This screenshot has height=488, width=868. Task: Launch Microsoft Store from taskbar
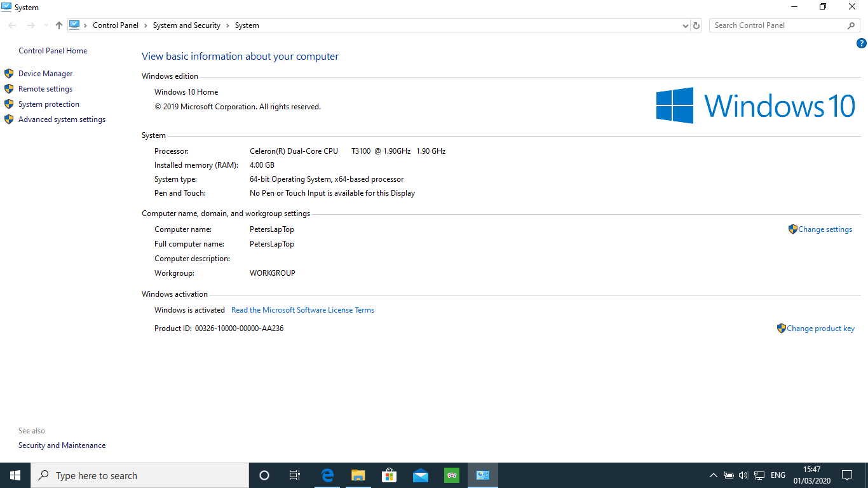389,475
